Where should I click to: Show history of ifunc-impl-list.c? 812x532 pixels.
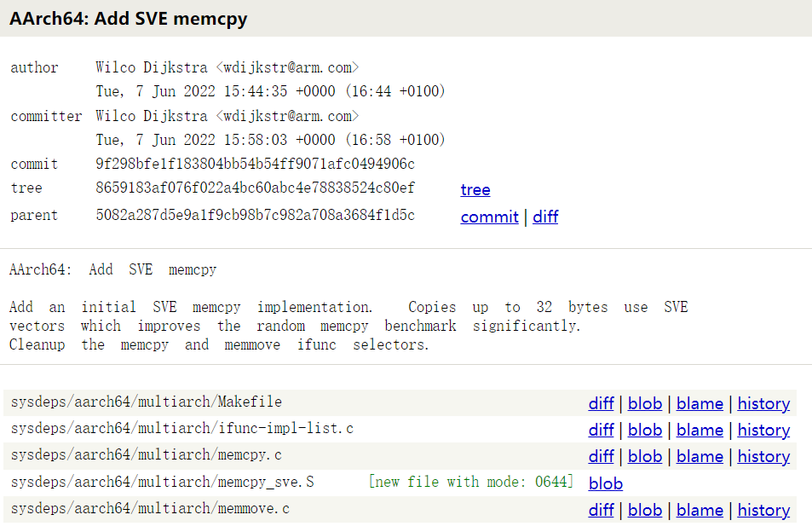click(x=763, y=430)
